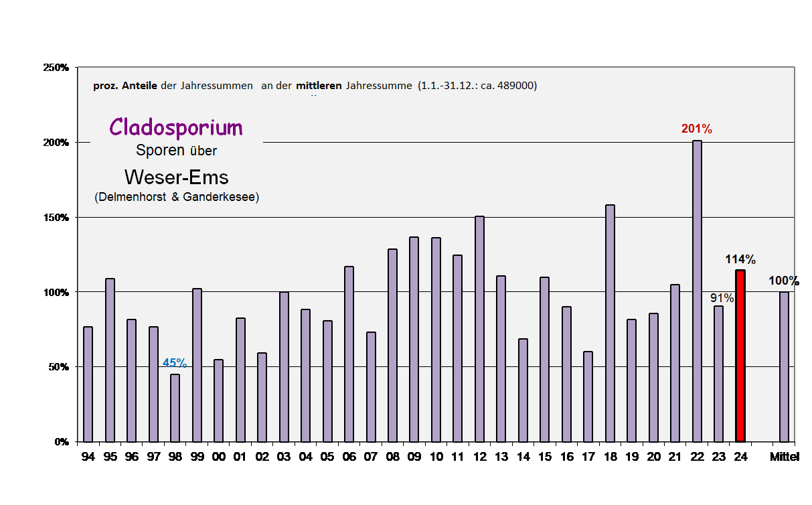The image size is (812, 505).
Task: Select the (Delmenhorst & Ganderkesee) subtitle
Action: (177, 198)
